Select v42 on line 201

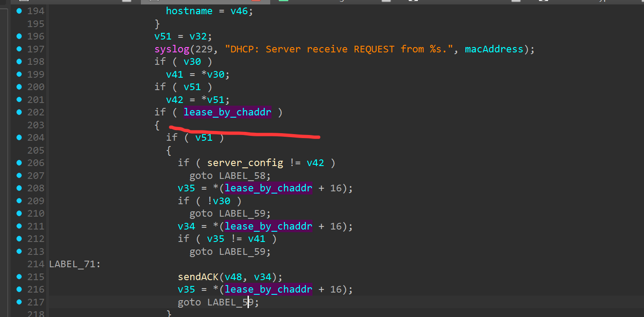point(175,100)
